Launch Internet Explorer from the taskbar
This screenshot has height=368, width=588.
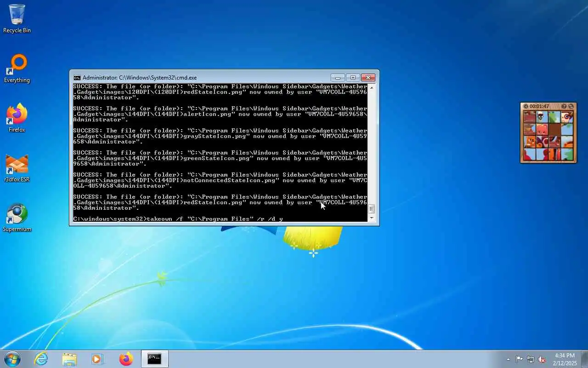click(x=41, y=359)
